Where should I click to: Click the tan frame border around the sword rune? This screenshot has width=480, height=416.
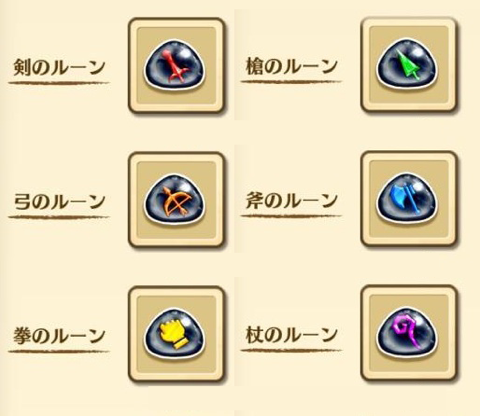tap(133, 66)
